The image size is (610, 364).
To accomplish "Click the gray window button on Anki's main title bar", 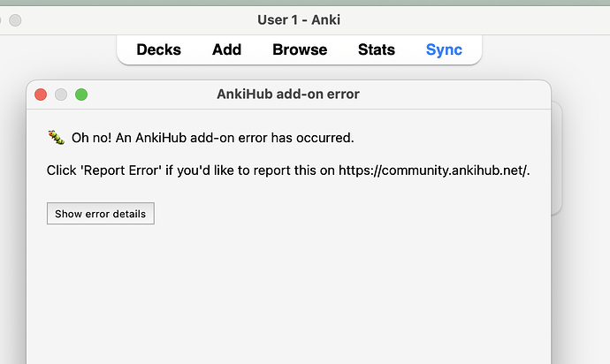I will coord(16,20).
